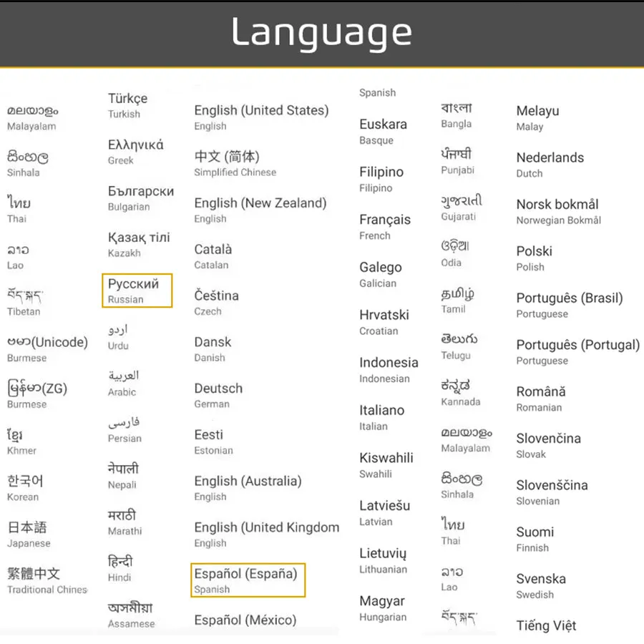The height and width of the screenshot is (644, 644).
Task: Select Simplified Chinese 中文 (简体)
Action: click(235, 163)
